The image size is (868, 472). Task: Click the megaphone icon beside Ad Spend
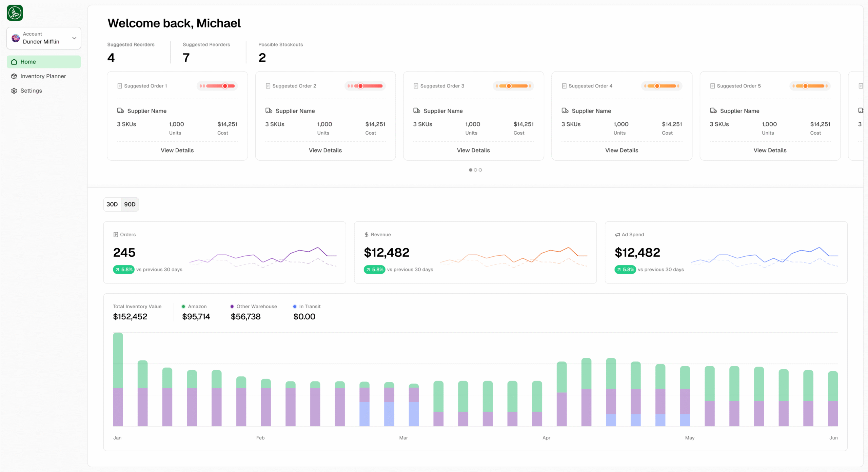pos(617,235)
